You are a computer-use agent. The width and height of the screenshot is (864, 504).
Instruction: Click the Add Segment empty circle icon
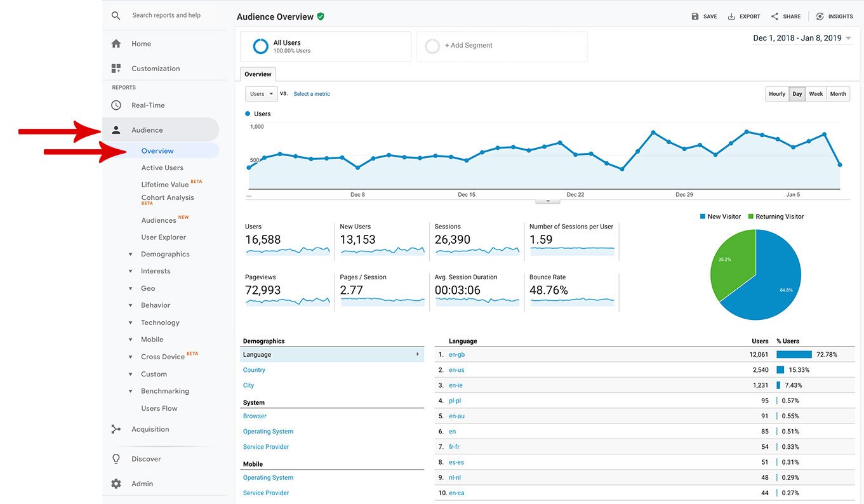tap(432, 46)
